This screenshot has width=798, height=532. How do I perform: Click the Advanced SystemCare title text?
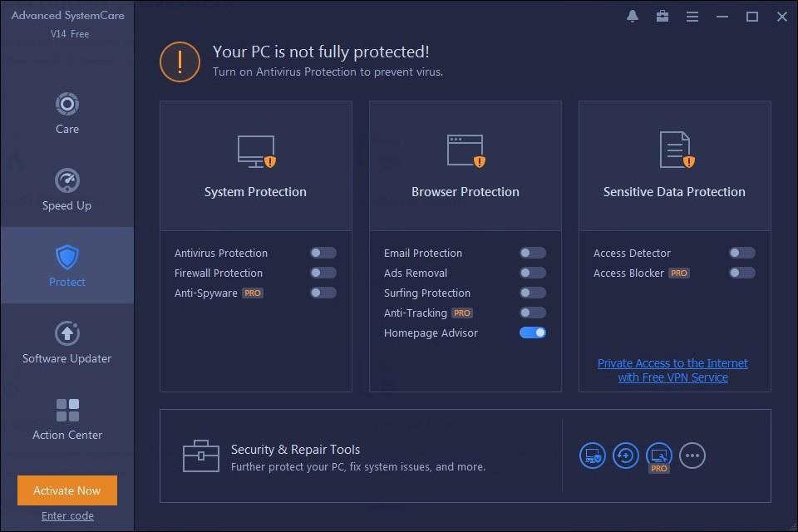pos(67,15)
